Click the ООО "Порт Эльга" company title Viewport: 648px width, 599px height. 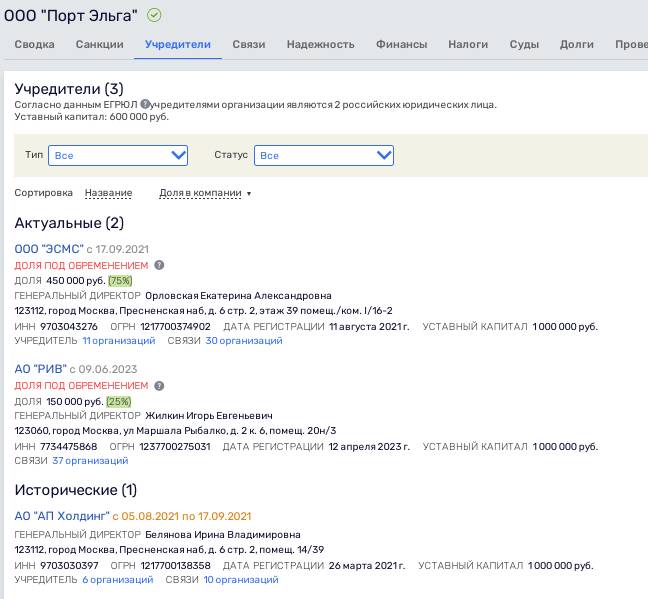click(70, 16)
